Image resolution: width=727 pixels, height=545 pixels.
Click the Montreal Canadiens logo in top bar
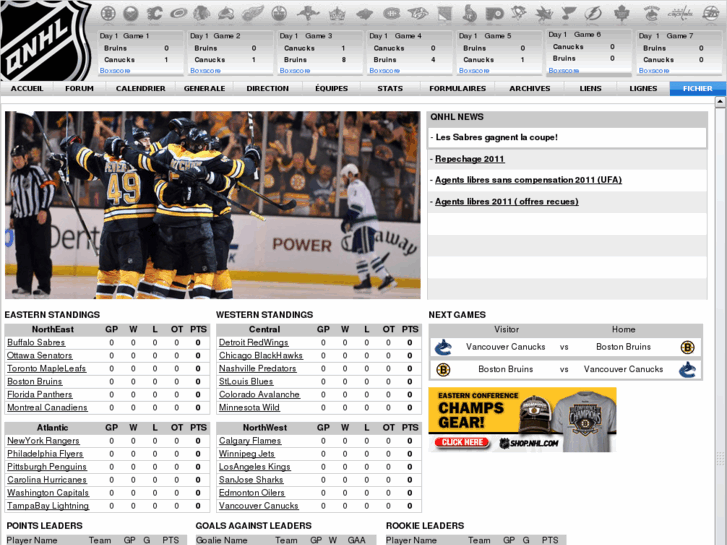point(392,13)
